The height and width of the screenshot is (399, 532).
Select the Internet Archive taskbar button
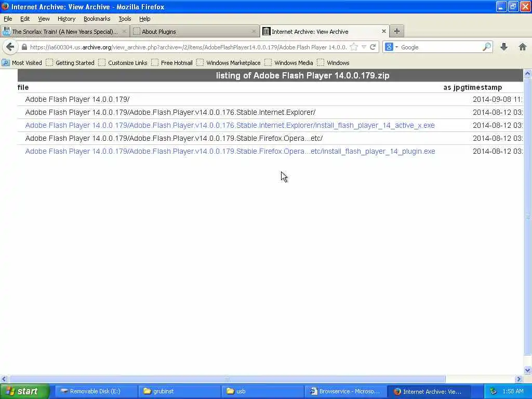[429, 391]
